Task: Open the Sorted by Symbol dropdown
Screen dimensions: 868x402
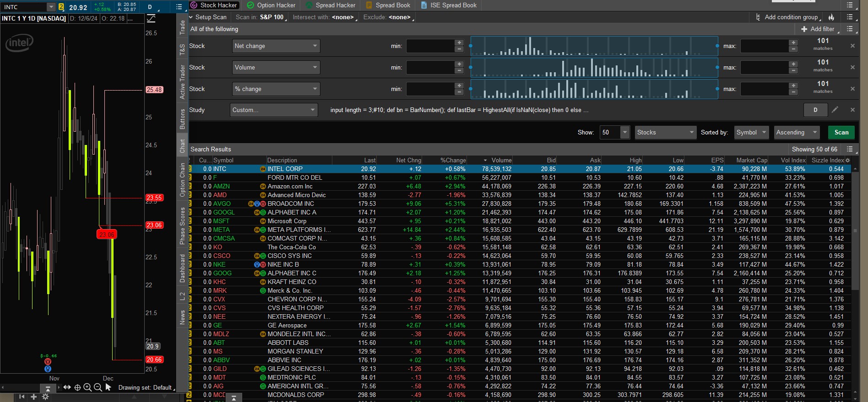Action: pyautogui.click(x=751, y=132)
